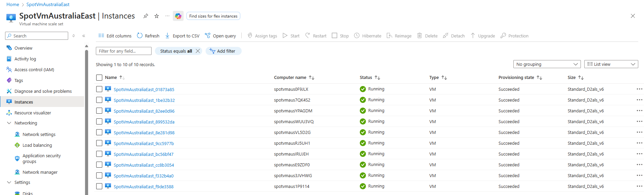The image size is (644, 195).
Task: Focus the Filter for any field box
Action: point(124,51)
